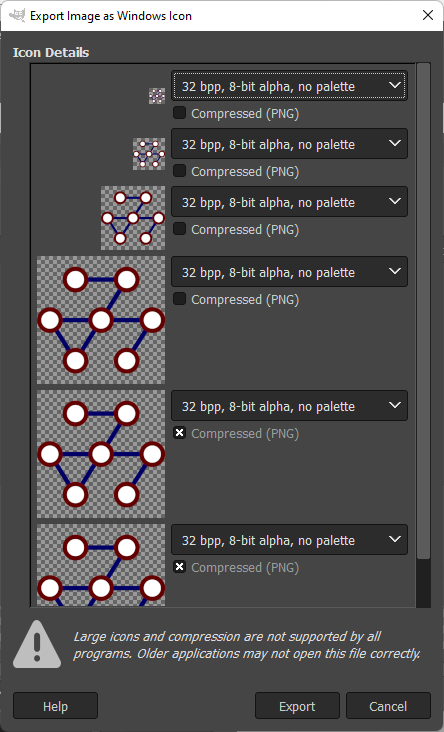Click the smallest icon preview thumbnail
The image size is (444, 732).
157,96
